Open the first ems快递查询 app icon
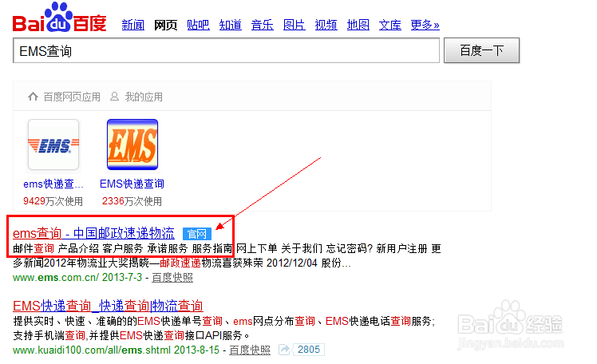Screen dimensions: 597x364 (x=53, y=144)
